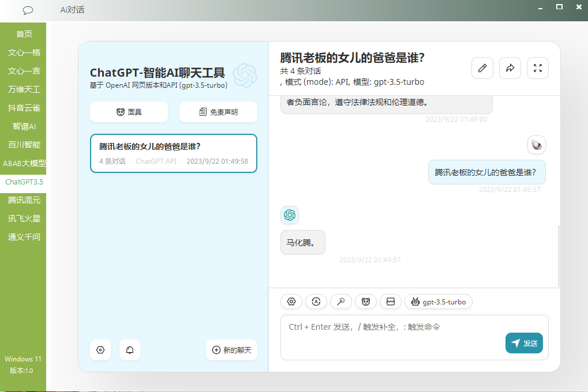Click the pencil edit conversation title icon
This screenshot has height=392, width=588.
coord(482,68)
